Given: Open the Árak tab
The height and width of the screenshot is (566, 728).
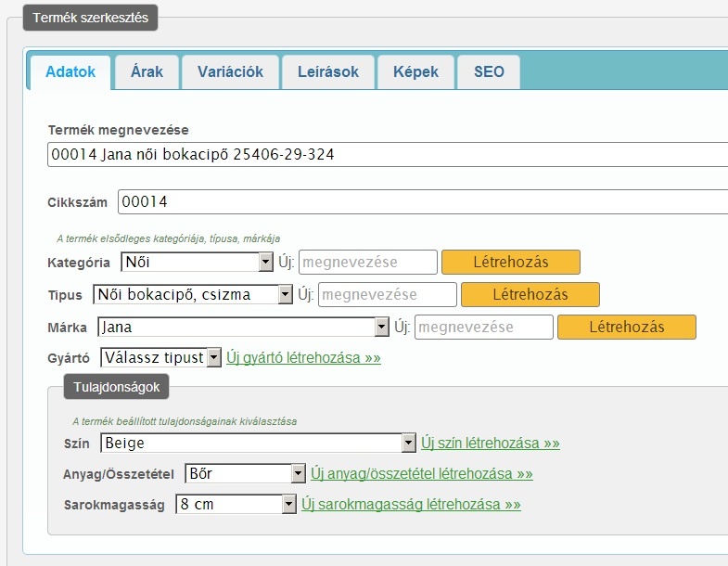Looking at the screenshot, I should 147,72.
